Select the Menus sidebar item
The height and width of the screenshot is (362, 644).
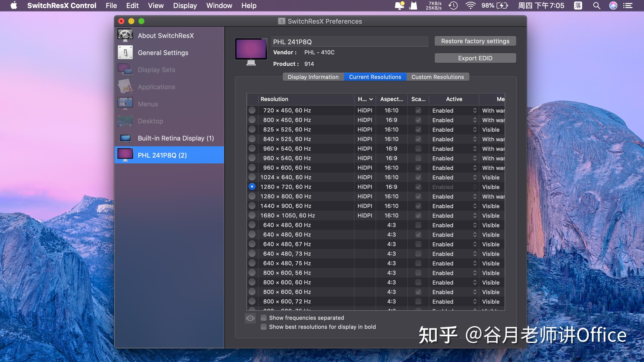coord(148,104)
